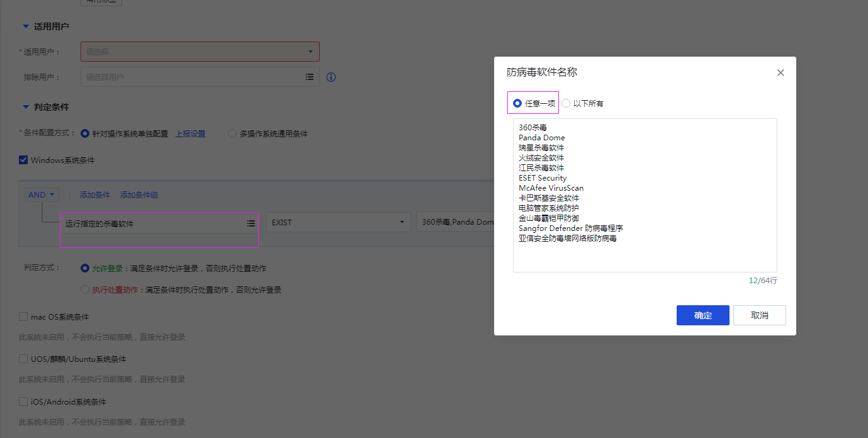Screen dimensions: 868x438
Task: Enable the UOS/麒麟/Ubuntu系统条件 checkbox
Action: (23, 359)
